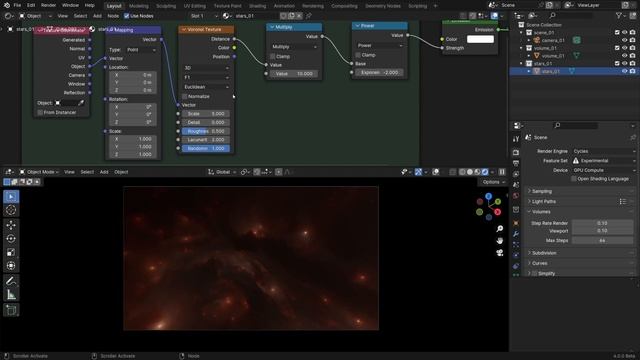Screen dimensions: 640x360
Task: Expand the Sampling panel
Action: coord(580,191)
